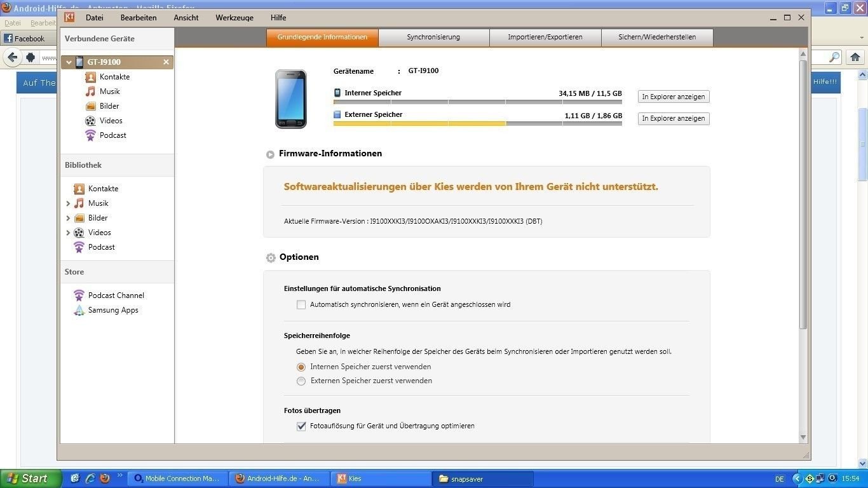Click the Externer Speicher card icon

[337, 115]
